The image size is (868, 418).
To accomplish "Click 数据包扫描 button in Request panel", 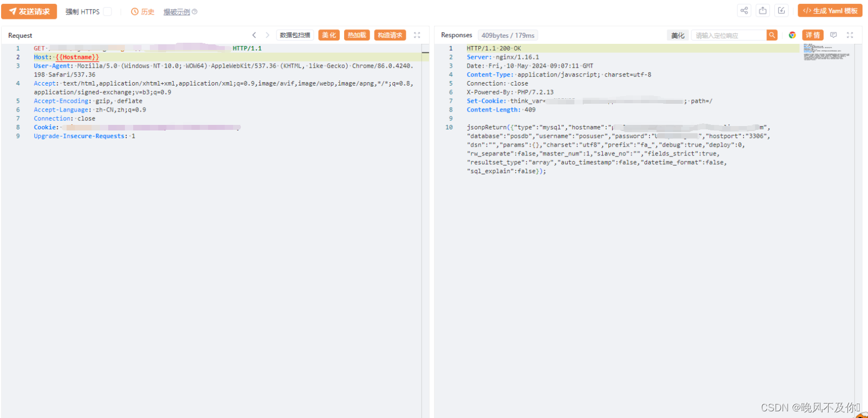I will tap(295, 35).
